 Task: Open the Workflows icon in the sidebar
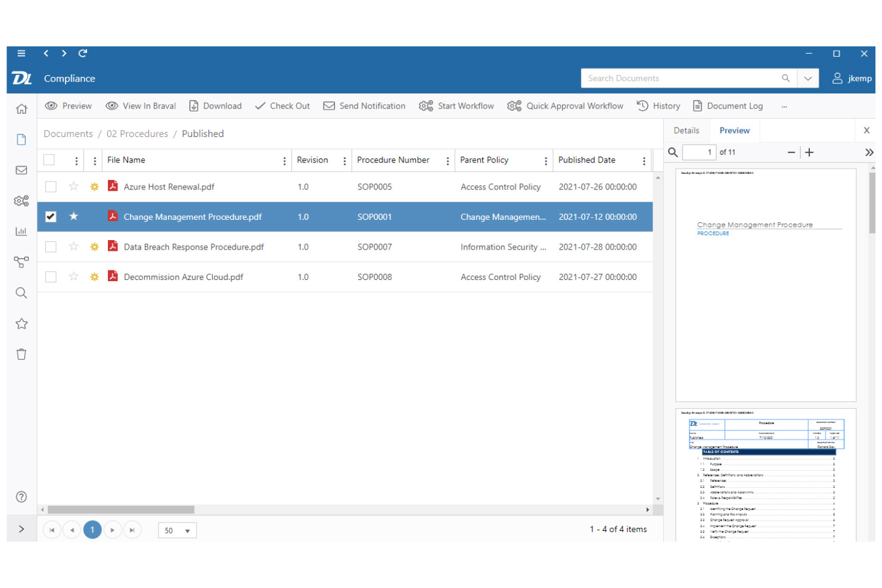click(x=21, y=262)
